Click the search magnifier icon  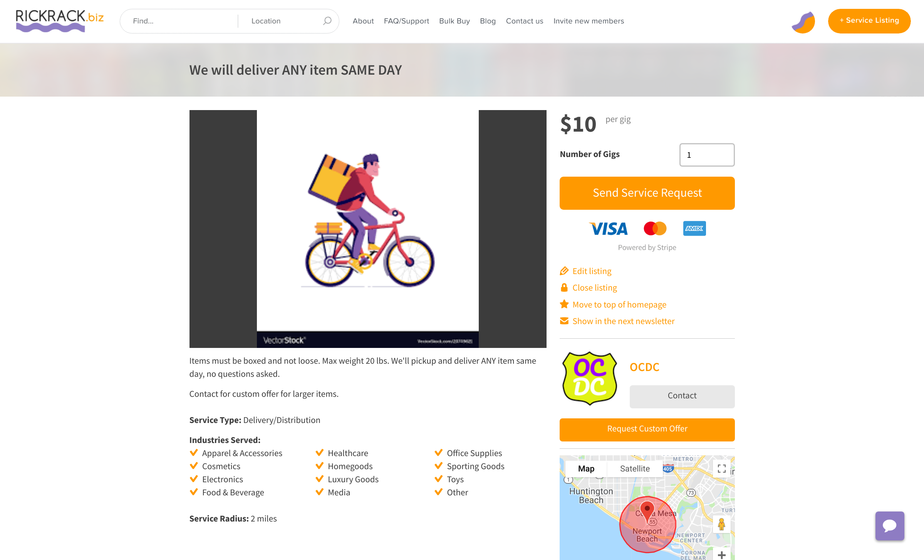327,21
